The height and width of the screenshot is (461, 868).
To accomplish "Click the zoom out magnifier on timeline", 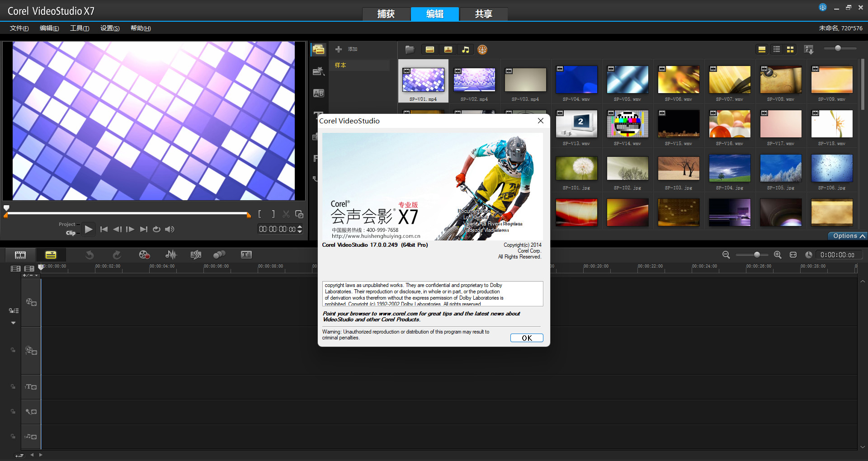I will (x=726, y=255).
